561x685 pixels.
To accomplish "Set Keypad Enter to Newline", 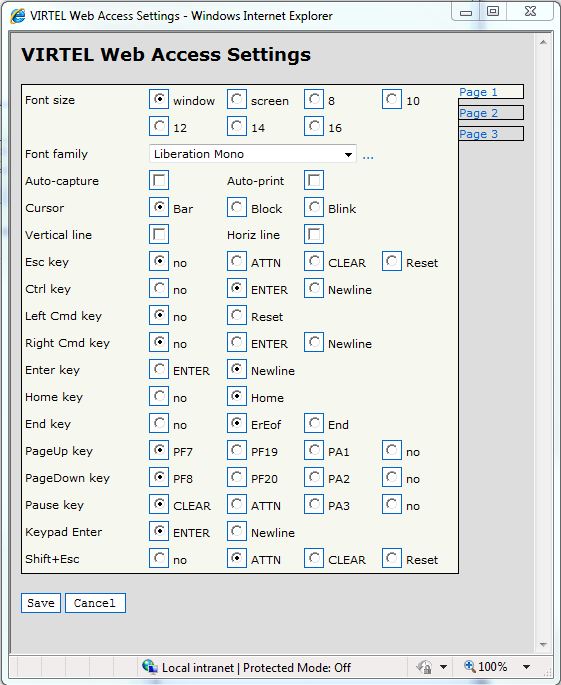I will pyautogui.click(x=236, y=531).
